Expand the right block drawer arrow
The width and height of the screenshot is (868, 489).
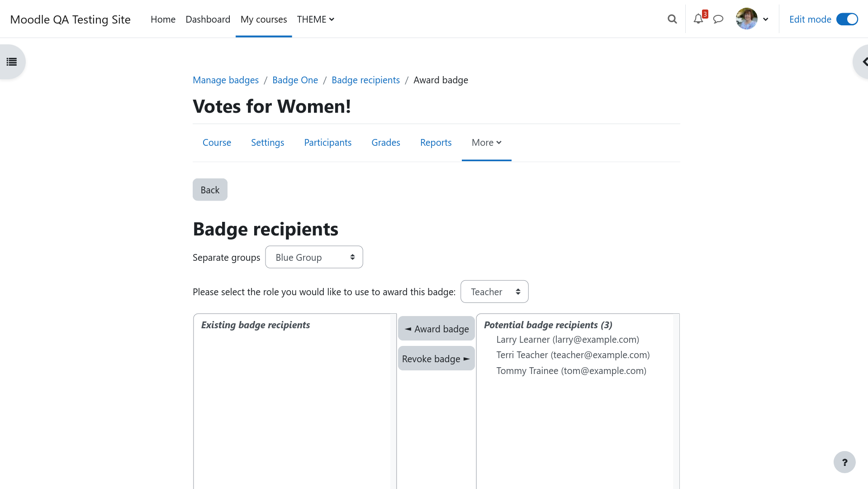863,62
